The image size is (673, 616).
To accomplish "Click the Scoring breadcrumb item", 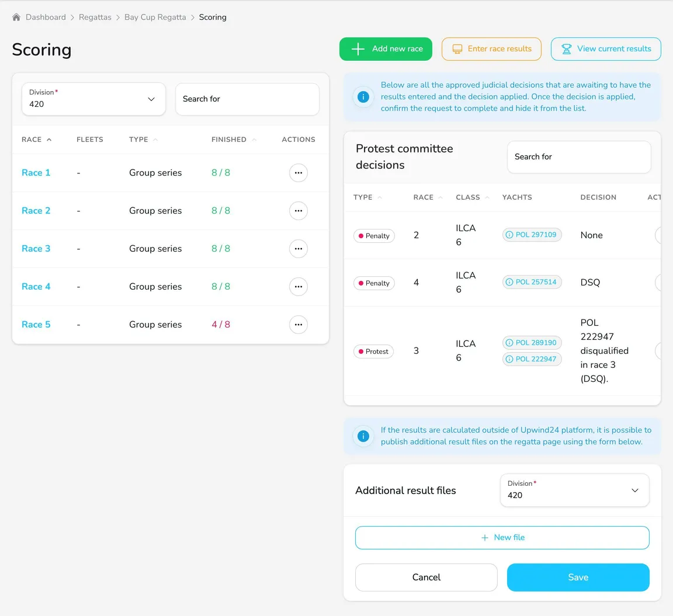I will (x=213, y=17).
